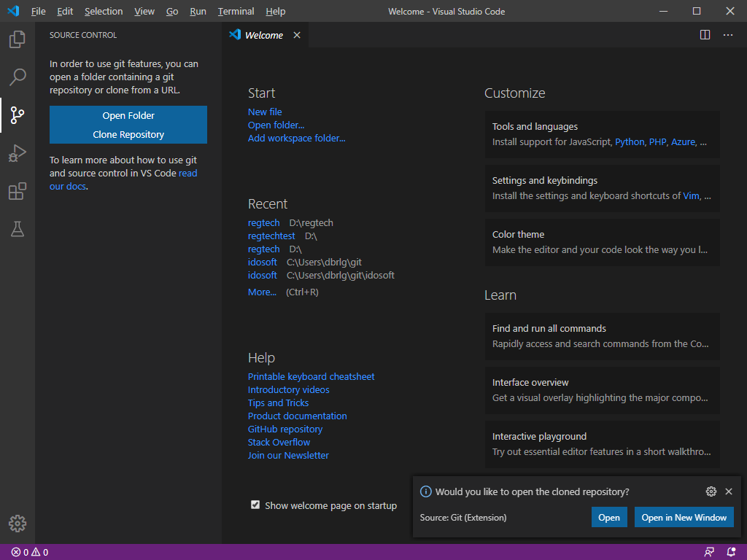The width and height of the screenshot is (747, 560).
Task: Open the editor More Actions ellipsis
Action: point(728,35)
